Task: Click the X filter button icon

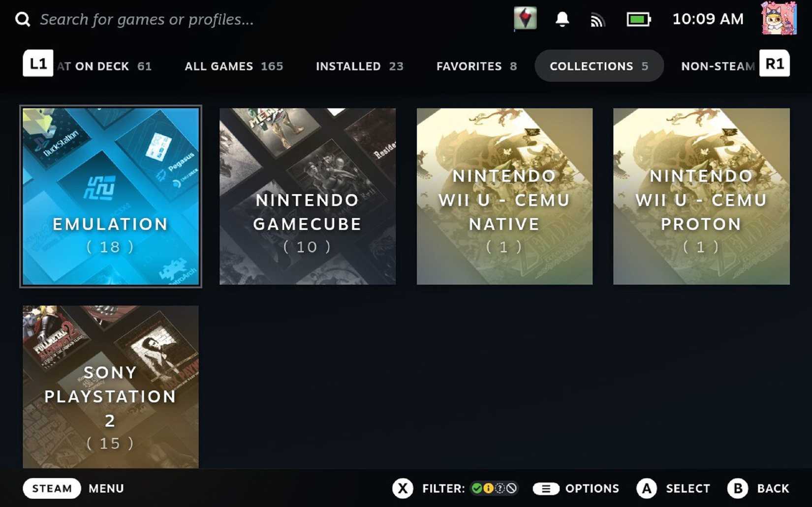Action: (x=403, y=488)
